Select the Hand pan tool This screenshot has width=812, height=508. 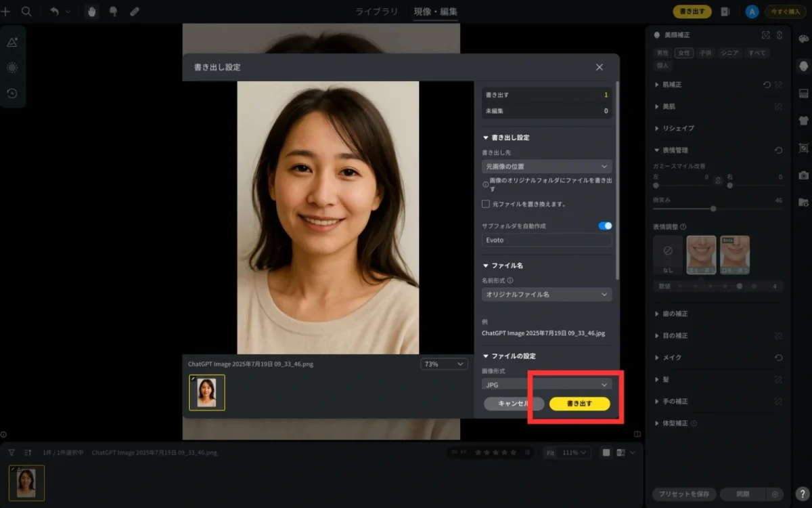92,12
